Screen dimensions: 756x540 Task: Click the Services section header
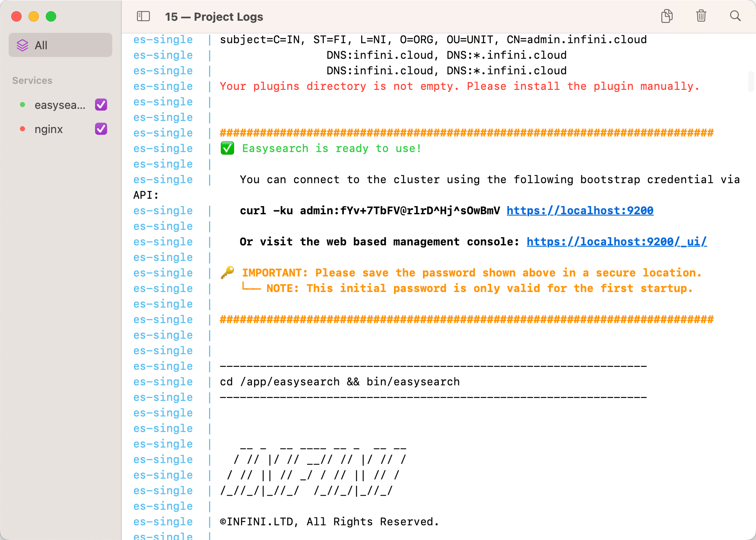pyautogui.click(x=32, y=80)
